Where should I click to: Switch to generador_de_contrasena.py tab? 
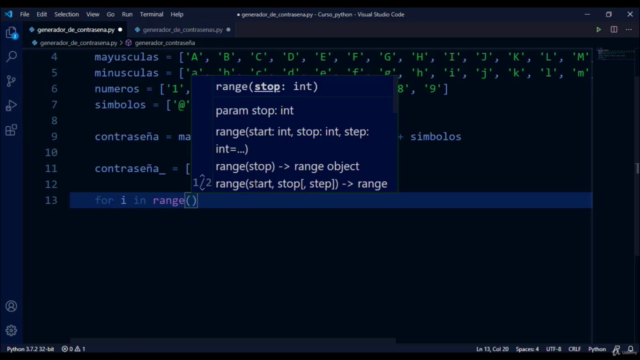point(76,30)
